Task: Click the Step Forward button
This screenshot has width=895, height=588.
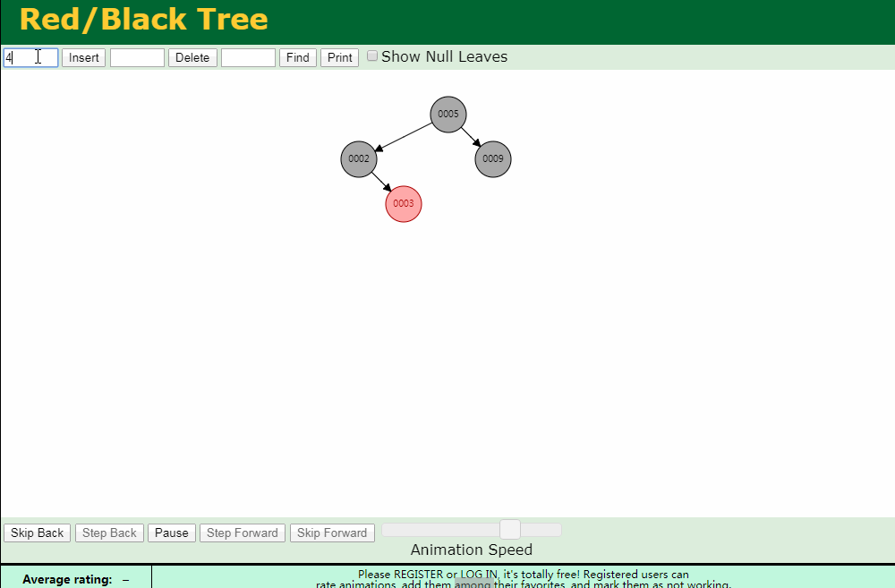Action: coord(242,533)
